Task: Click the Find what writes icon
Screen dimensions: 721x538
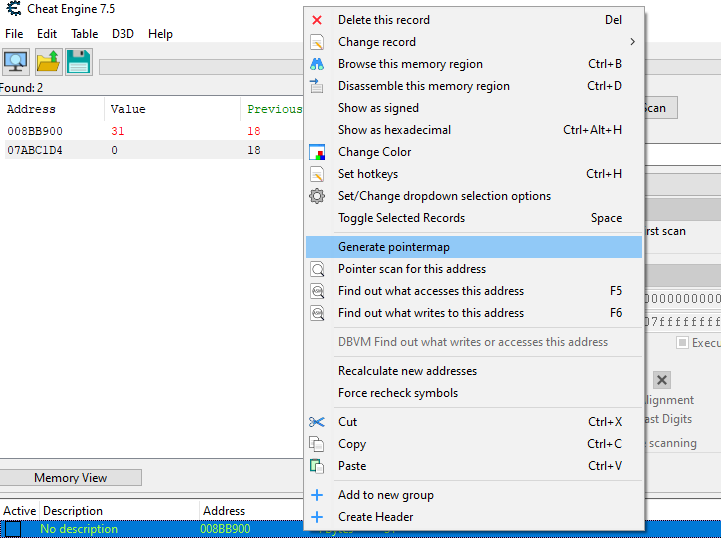Action: (x=317, y=313)
